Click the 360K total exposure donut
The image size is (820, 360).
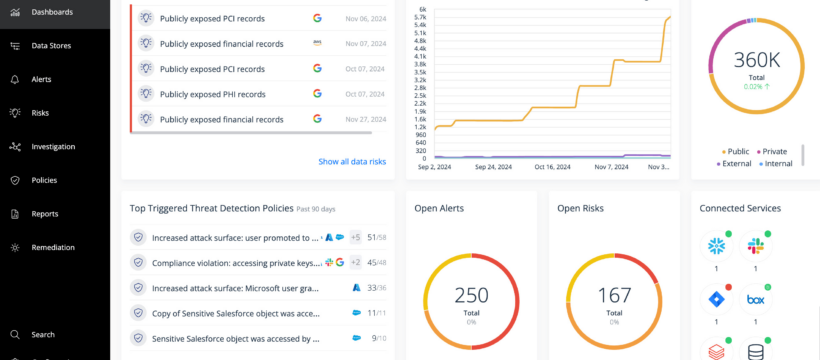pos(756,65)
